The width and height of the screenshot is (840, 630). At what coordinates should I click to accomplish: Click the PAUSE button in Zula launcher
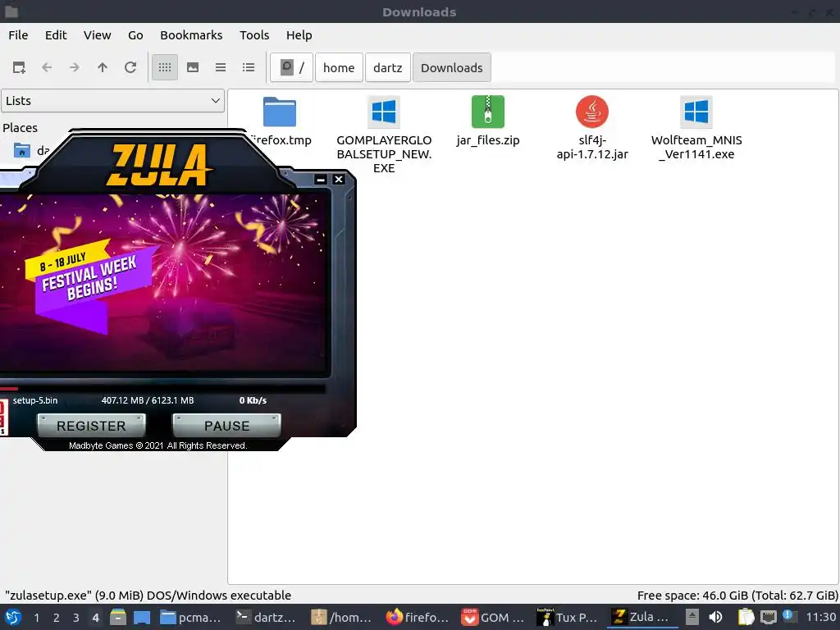tap(226, 426)
